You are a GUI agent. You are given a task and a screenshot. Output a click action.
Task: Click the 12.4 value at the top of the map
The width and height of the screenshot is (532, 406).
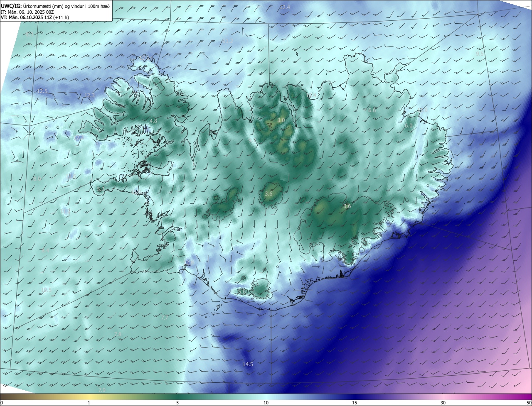[285, 7]
